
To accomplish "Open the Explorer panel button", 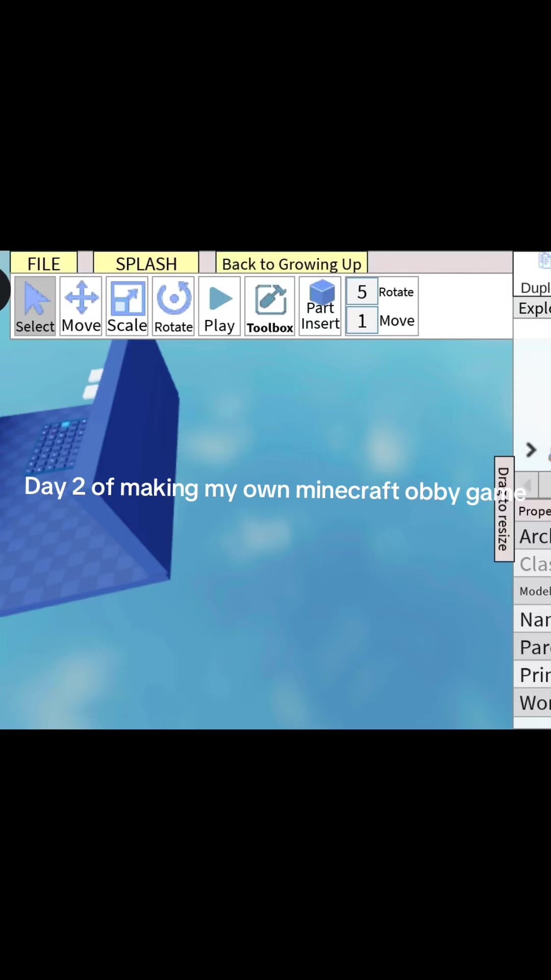I will click(533, 308).
